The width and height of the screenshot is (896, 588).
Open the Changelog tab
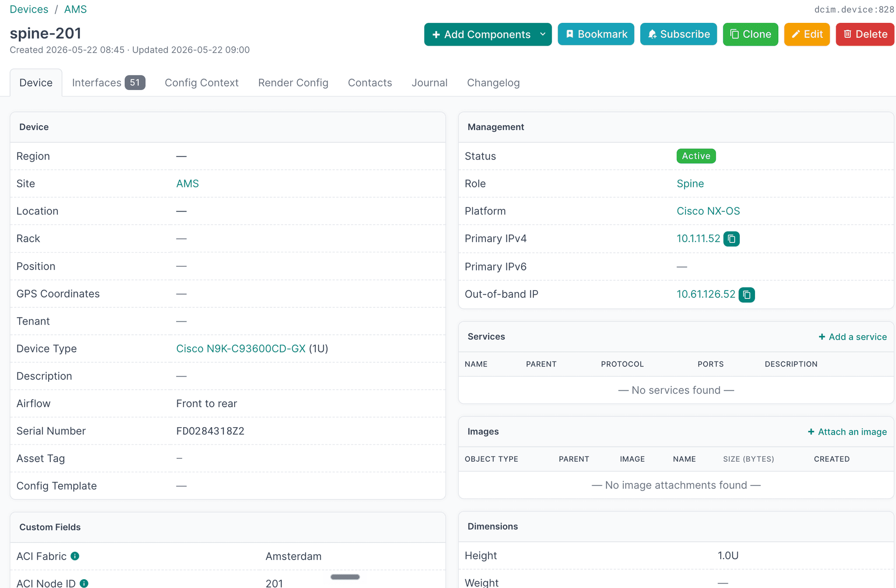493,83
